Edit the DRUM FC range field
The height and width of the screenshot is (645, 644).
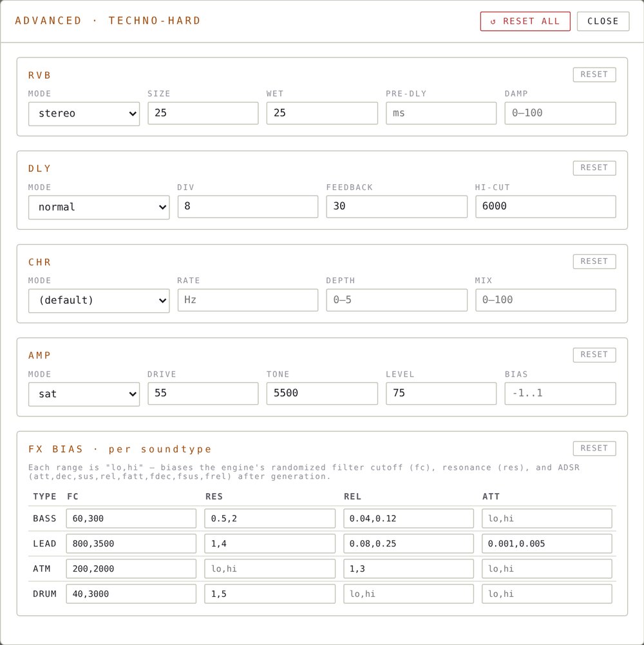point(131,594)
